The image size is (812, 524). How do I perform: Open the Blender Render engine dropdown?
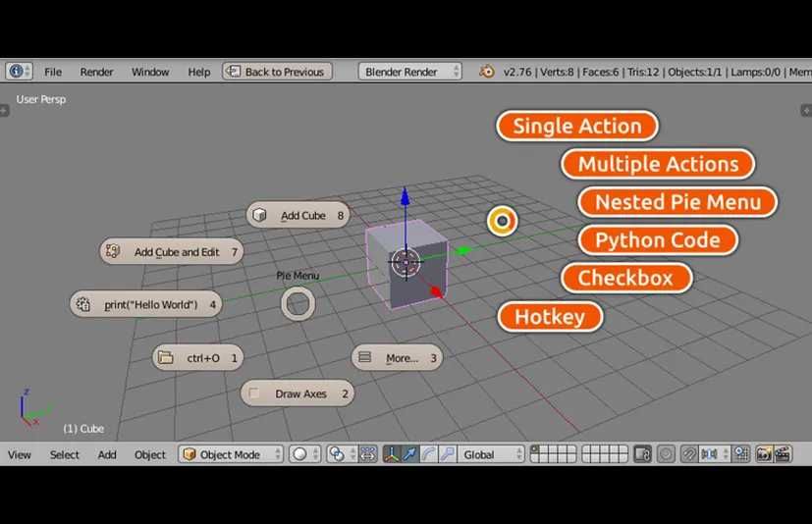click(409, 72)
